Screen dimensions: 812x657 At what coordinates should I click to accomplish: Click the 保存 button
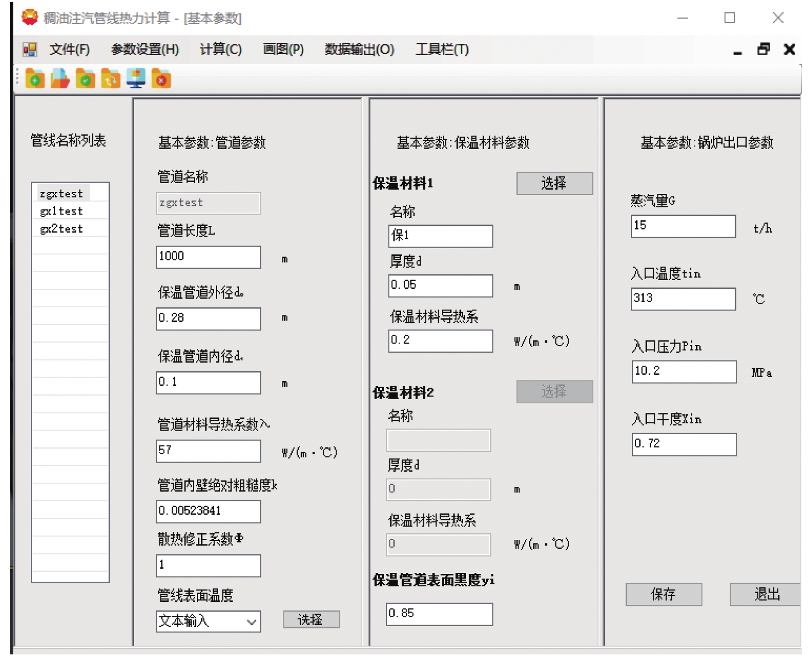[664, 594]
